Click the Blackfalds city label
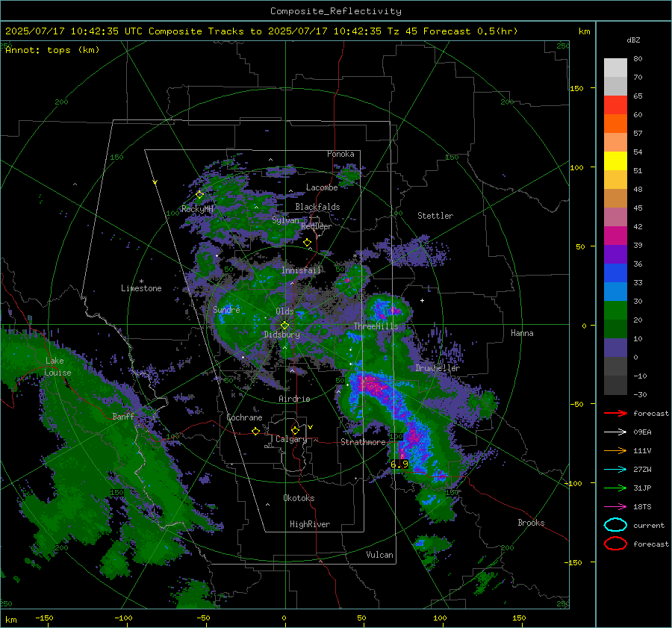Image resolution: width=672 pixels, height=628 pixels. pos(317,207)
